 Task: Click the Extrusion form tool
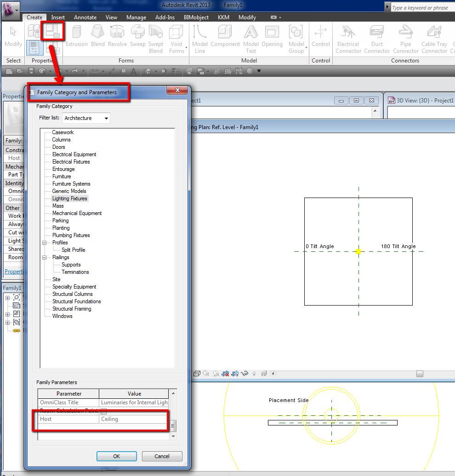pyautogui.click(x=77, y=36)
